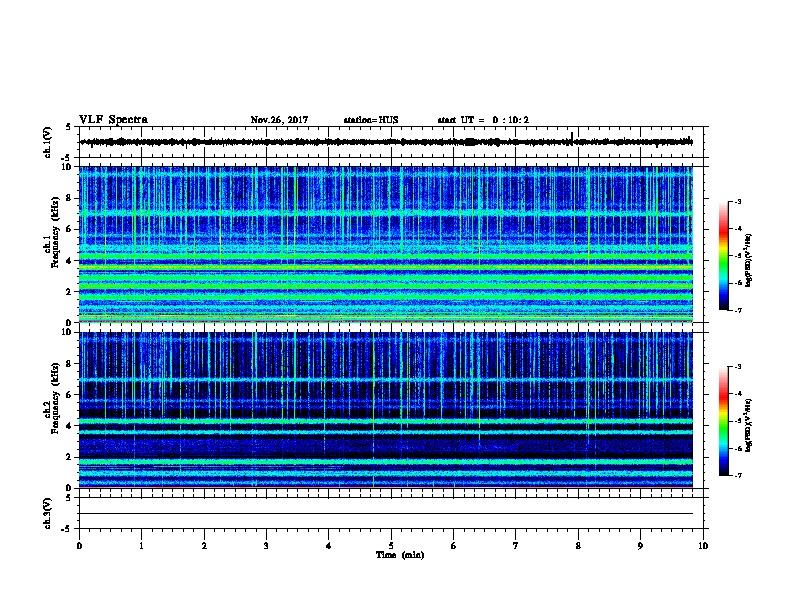Click the ch.2 spectrogram color scale bar
Viewport: 792px width, 612px height.
coord(724,421)
